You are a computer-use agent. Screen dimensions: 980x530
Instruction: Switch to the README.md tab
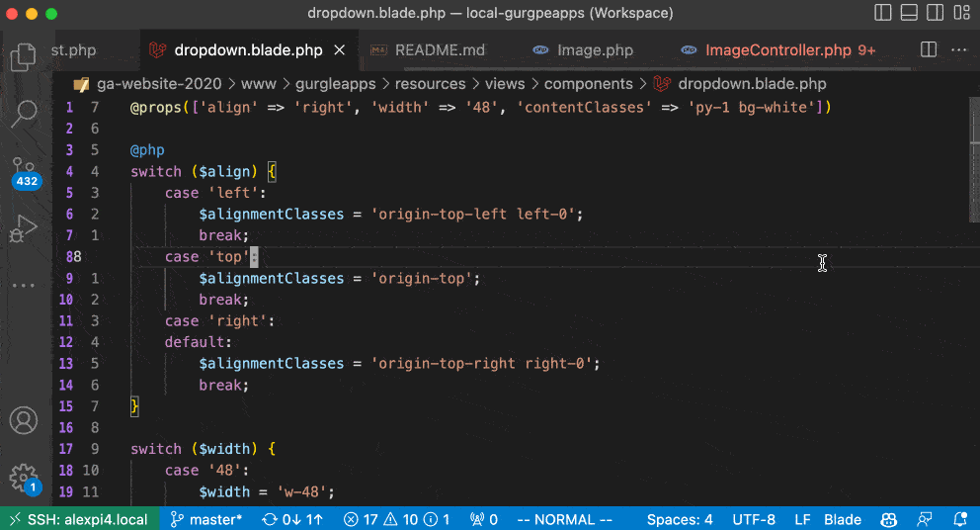point(429,50)
